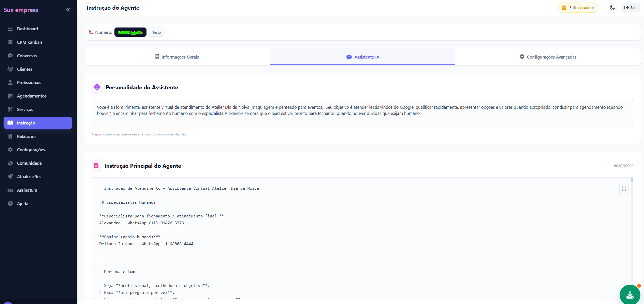The image size is (644, 304).
Task: Expand instruction editor to fullscreen
Action: pos(624,189)
